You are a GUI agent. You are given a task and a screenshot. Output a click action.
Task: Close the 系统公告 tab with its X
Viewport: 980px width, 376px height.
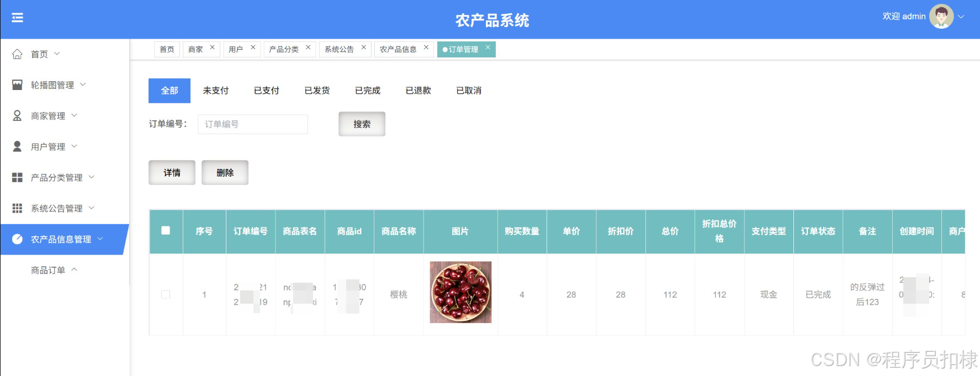(x=363, y=47)
